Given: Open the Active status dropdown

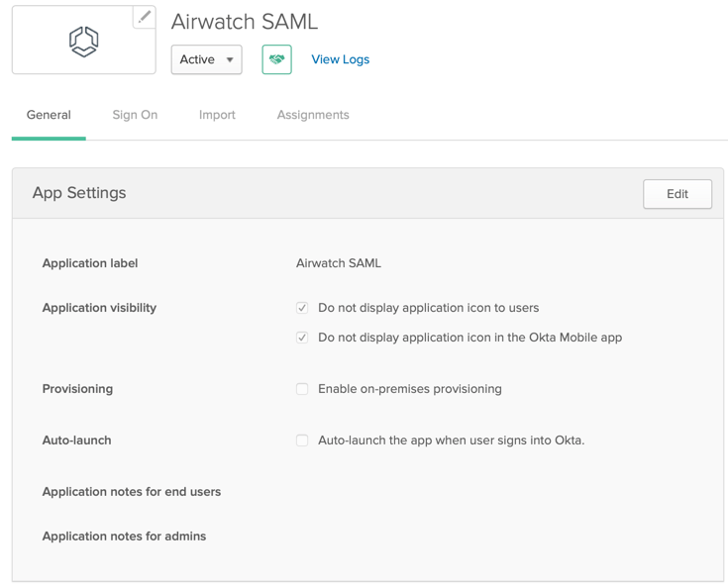Looking at the screenshot, I should 207,59.
